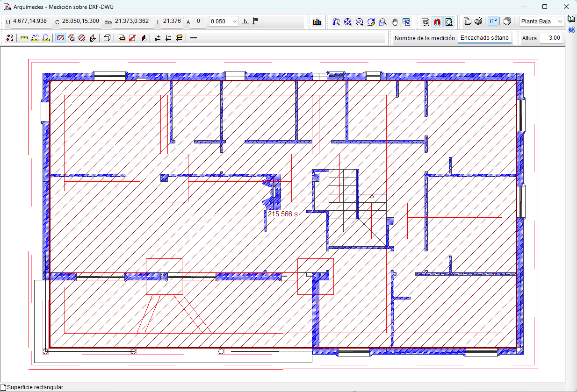
Task: Toggle the m² surface units button
Action: click(x=493, y=21)
